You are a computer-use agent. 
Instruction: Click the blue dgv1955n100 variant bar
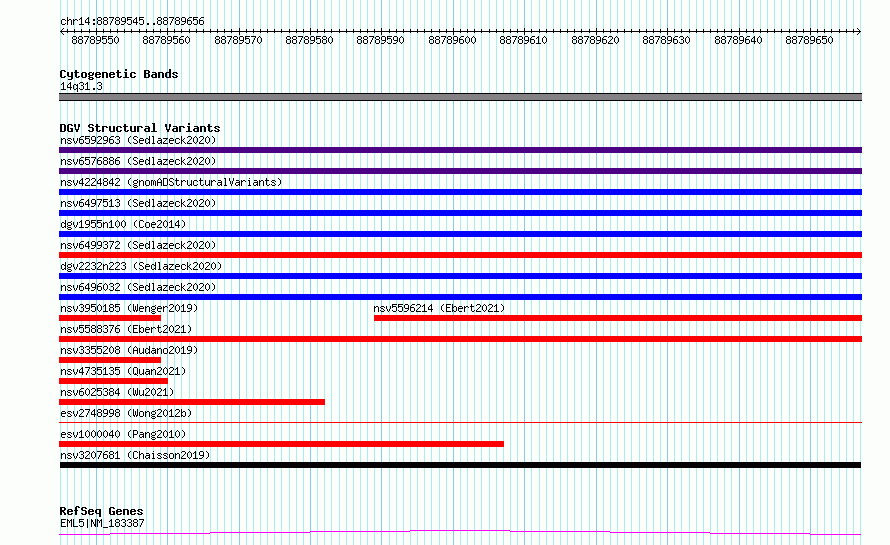(460, 234)
